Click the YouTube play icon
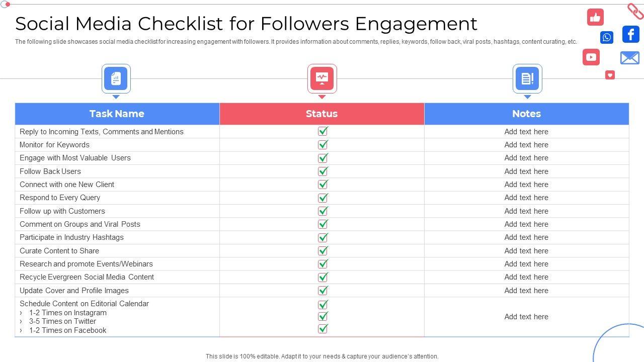 591,57
